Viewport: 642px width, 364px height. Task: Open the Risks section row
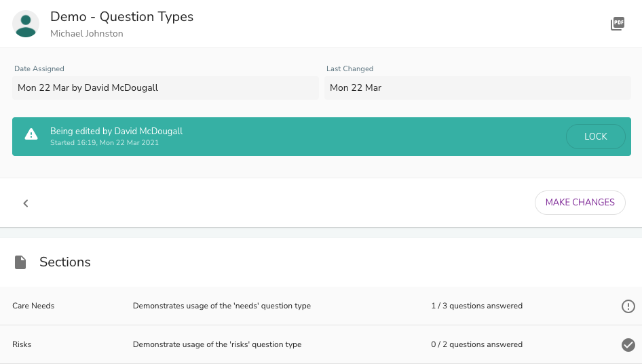321,344
